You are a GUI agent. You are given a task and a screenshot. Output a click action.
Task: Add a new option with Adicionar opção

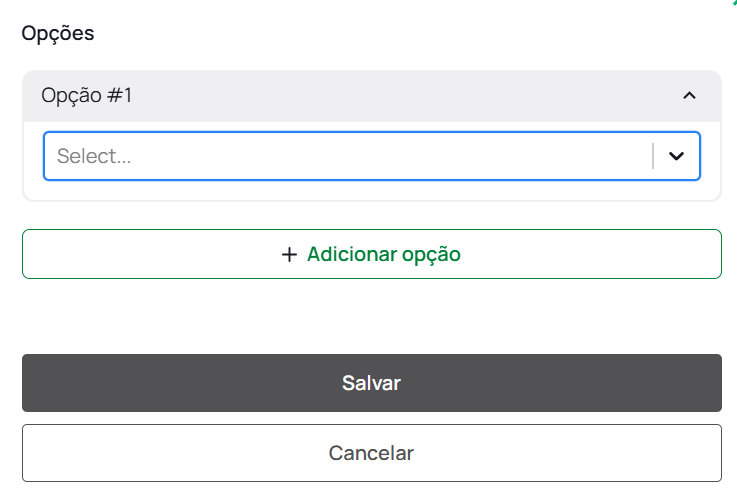click(371, 254)
